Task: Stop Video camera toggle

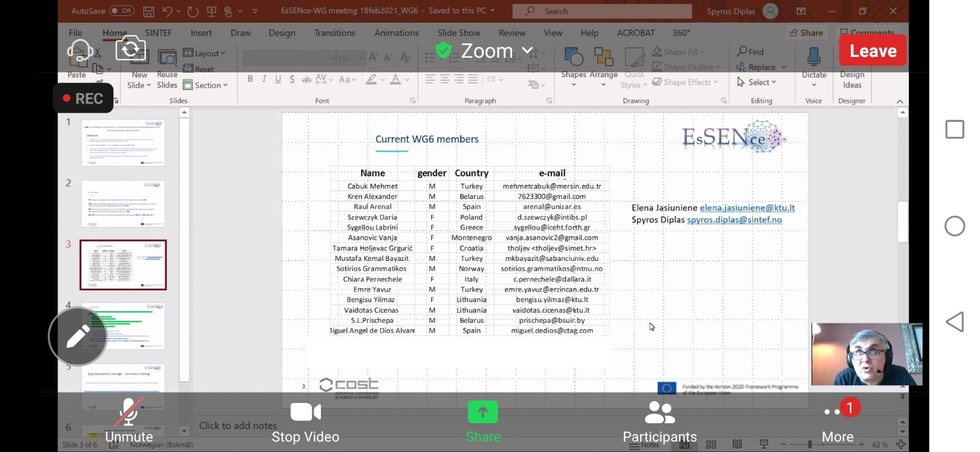Action: tap(305, 421)
